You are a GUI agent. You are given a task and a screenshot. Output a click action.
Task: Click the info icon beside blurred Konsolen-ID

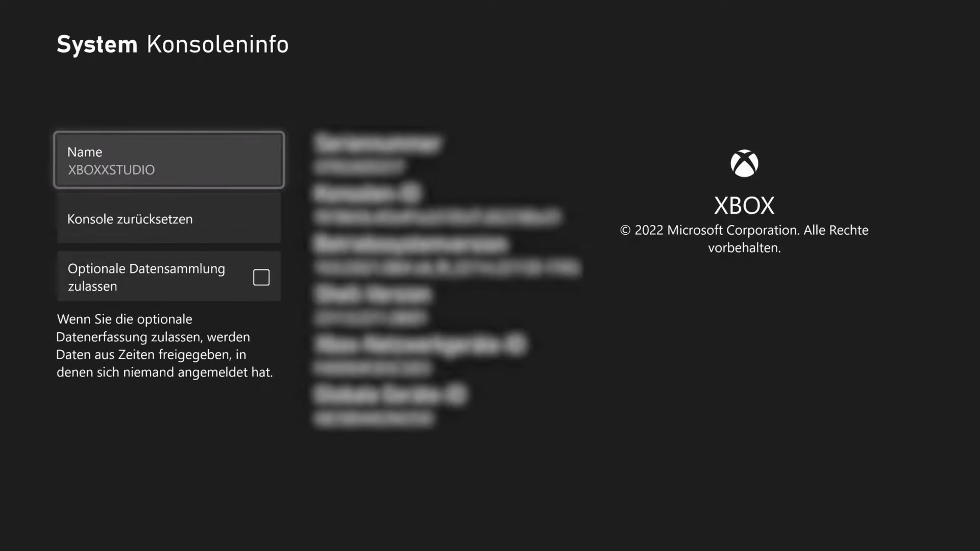tap(411, 193)
